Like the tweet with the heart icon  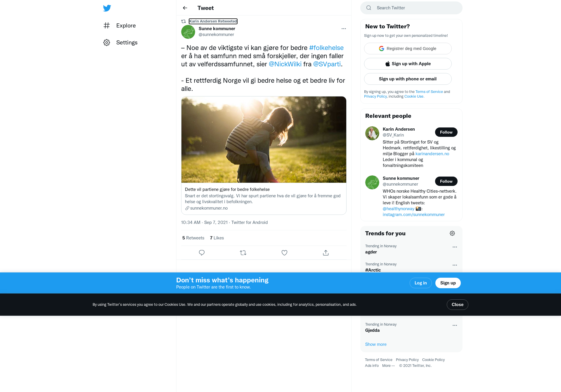pyautogui.click(x=284, y=253)
